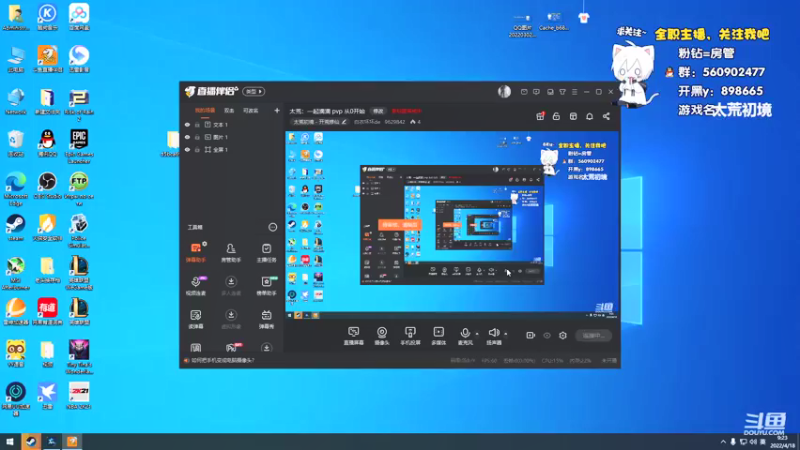Open chat bubble icon in title bar
The image size is (800, 450).
536,92
